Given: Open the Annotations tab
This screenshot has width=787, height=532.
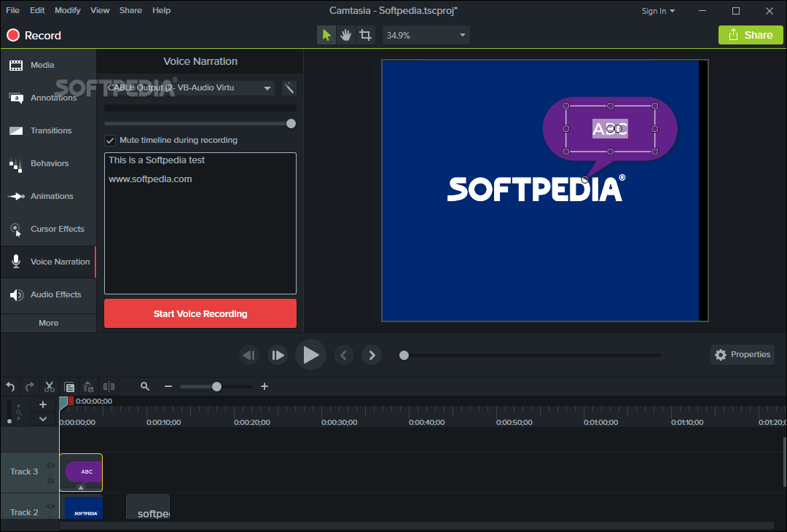Looking at the screenshot, I should [x=48, y=98].
